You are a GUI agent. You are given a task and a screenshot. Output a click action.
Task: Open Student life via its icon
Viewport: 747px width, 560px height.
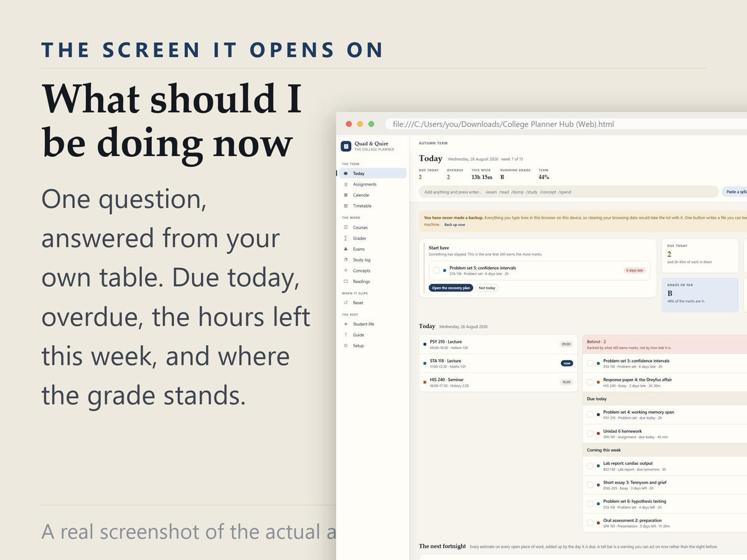[x=346, y=324]
